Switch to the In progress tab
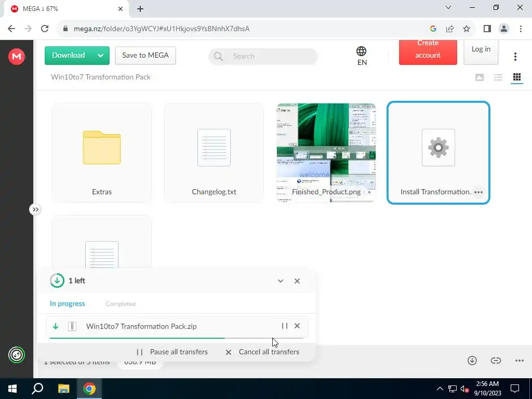532x399 pixels. pos(68,303)
